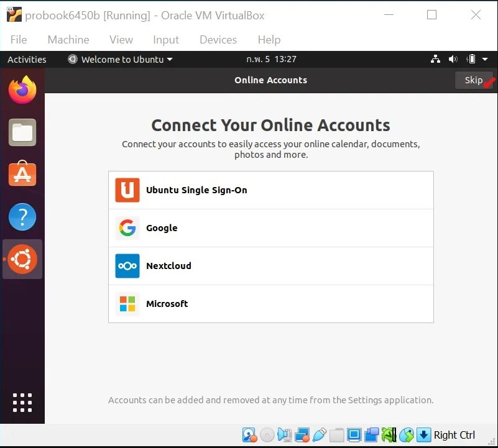Click the VirtualBox audio status icon
Viewport: 498px width, 448px height.
coord(285,435)
